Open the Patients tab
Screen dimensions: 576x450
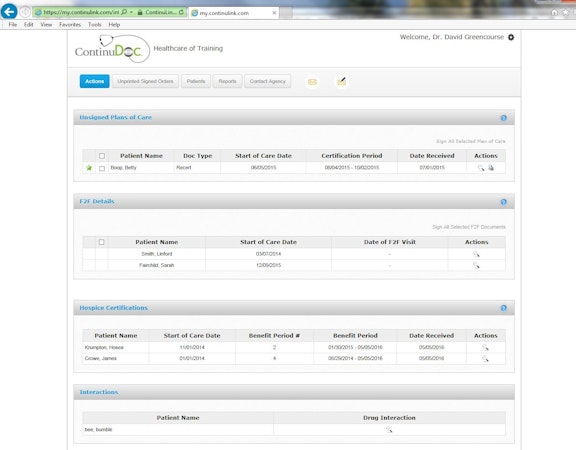click(x=196, y=81)
